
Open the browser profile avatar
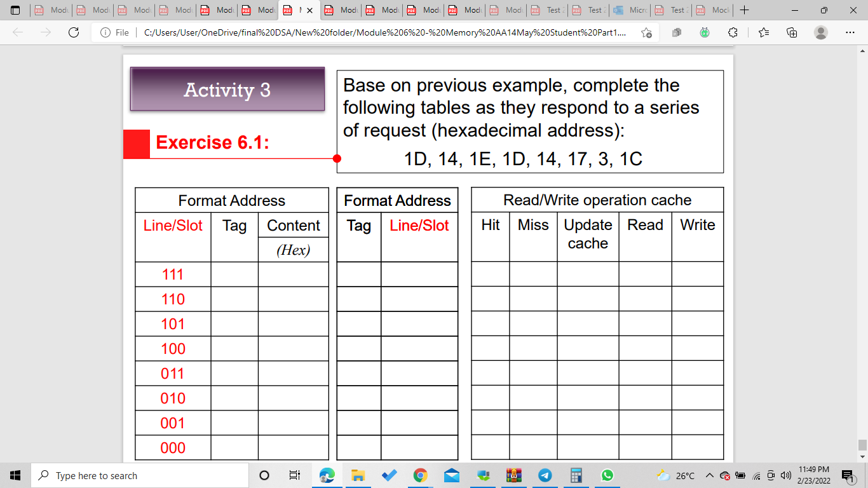tap(821, 32)
